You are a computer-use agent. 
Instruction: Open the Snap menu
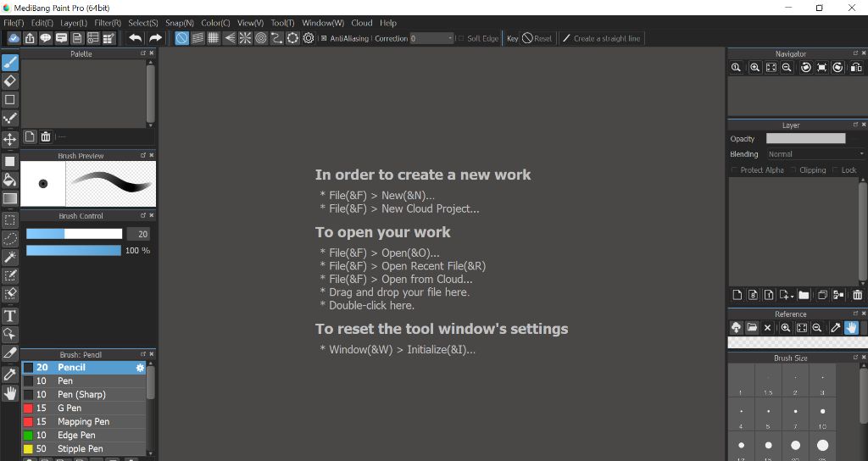point(180,23)
